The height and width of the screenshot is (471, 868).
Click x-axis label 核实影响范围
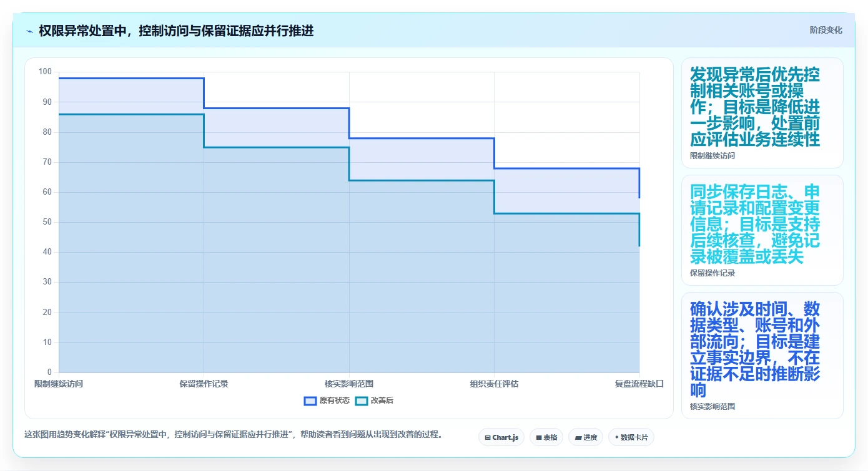click(x=349, y=384)
